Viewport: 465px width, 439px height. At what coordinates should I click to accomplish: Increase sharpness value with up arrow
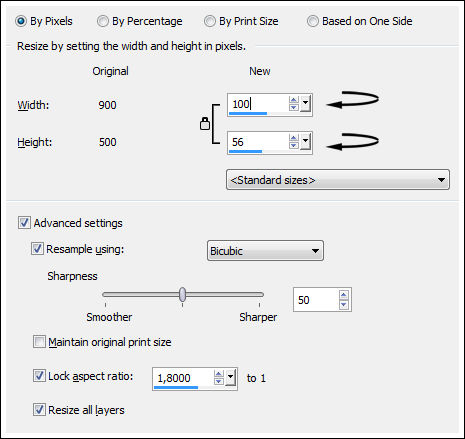point(344,295)
